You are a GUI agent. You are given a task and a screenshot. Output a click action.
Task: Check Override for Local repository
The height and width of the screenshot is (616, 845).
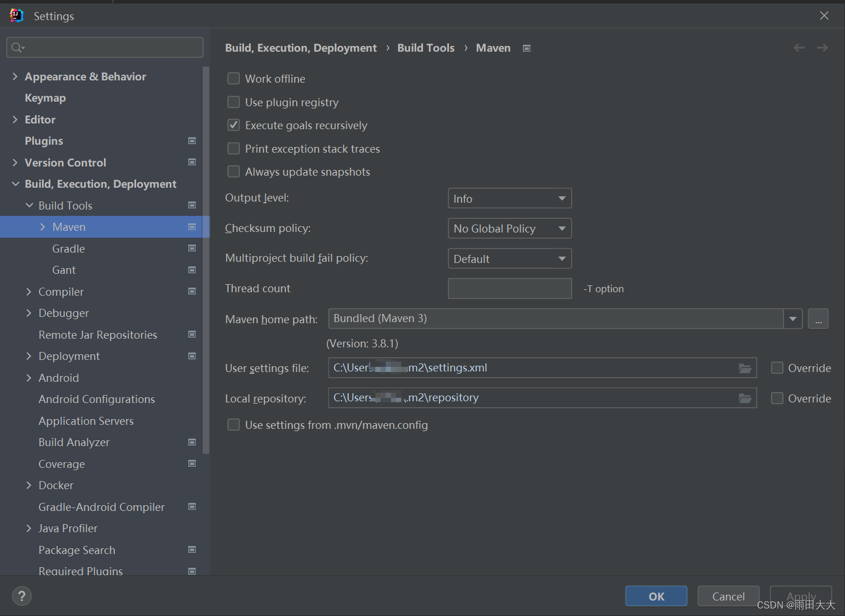tap(777, 398)
